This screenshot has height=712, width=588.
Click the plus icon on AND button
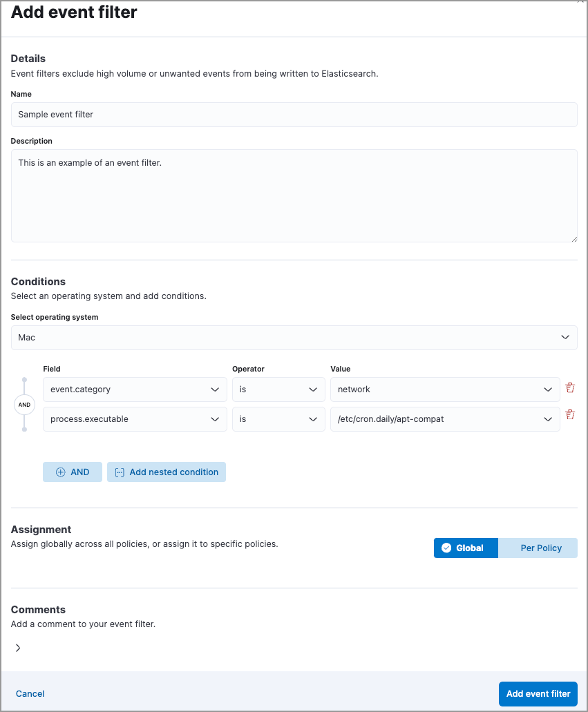click(61, 472)
